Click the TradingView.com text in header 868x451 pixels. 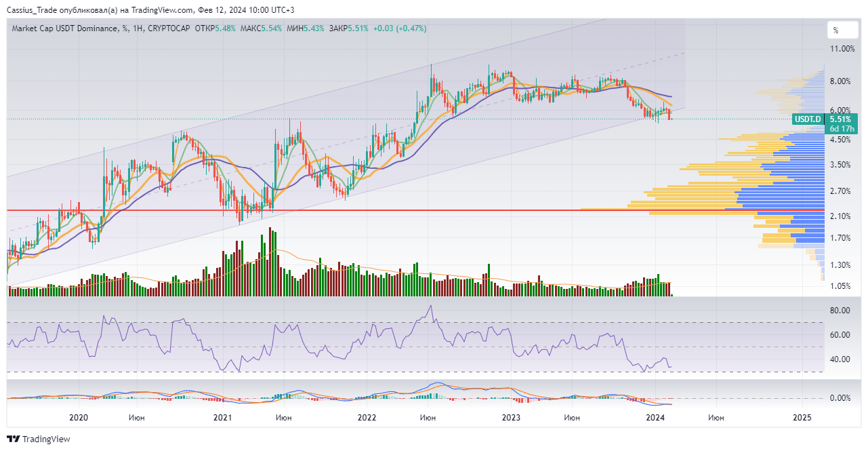163,10
